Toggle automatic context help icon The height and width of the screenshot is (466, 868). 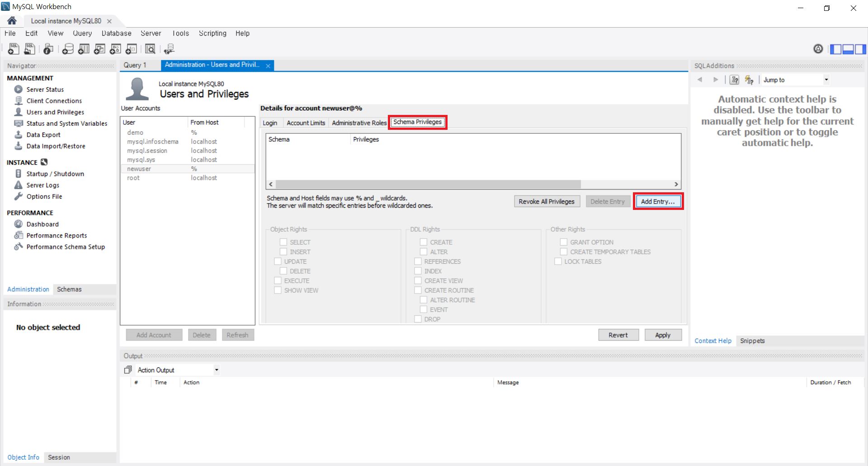(x=749, y=80)
